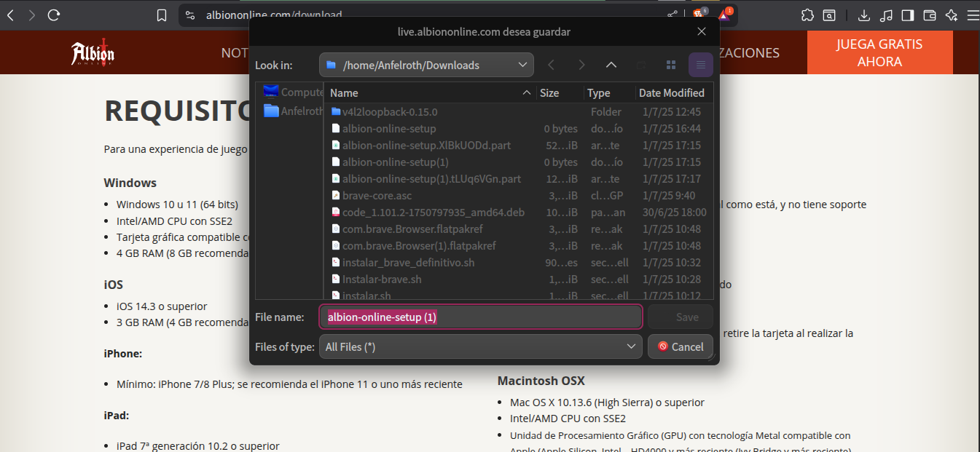This screenshot has height=452, width=980.
Task: Click the File name input field
Action: point(481,317)
